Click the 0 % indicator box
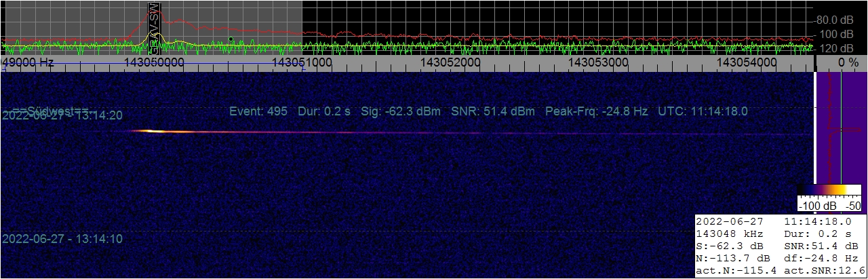 click(x=841, y=62)
